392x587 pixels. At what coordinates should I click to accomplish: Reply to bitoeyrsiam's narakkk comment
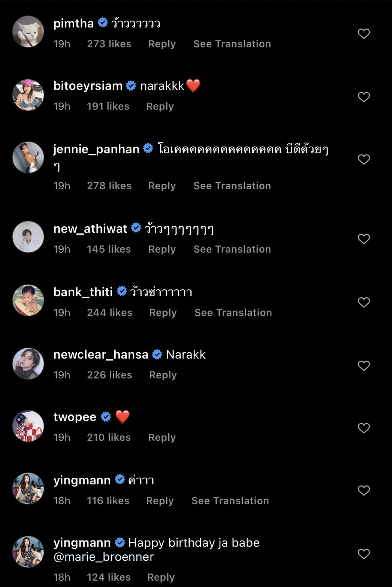point(160,106)
